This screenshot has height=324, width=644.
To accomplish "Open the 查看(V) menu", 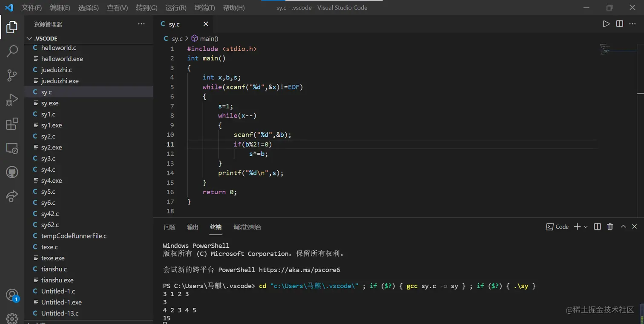I will 117,8.
